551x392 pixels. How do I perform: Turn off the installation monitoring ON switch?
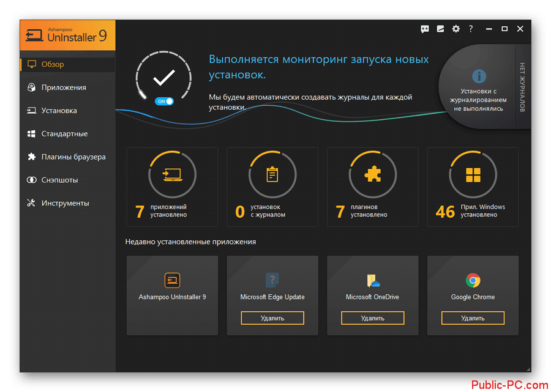point(164,101)
